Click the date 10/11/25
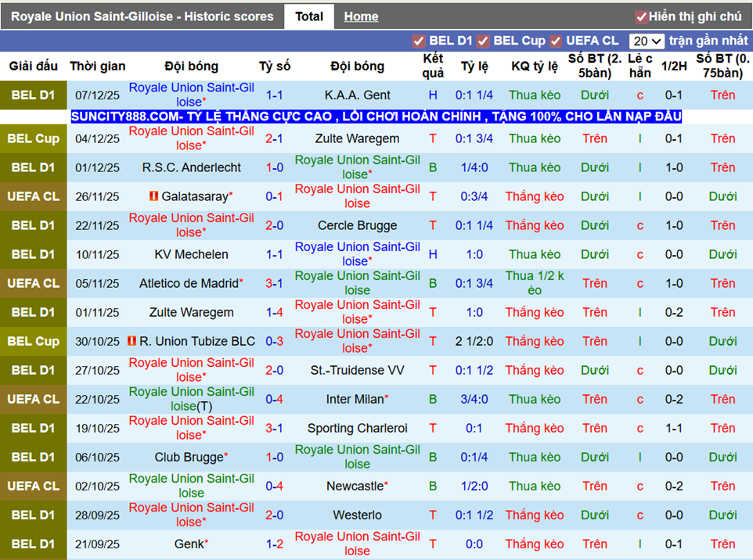Viewport: 753px width, 560px height. click(98, 255)
